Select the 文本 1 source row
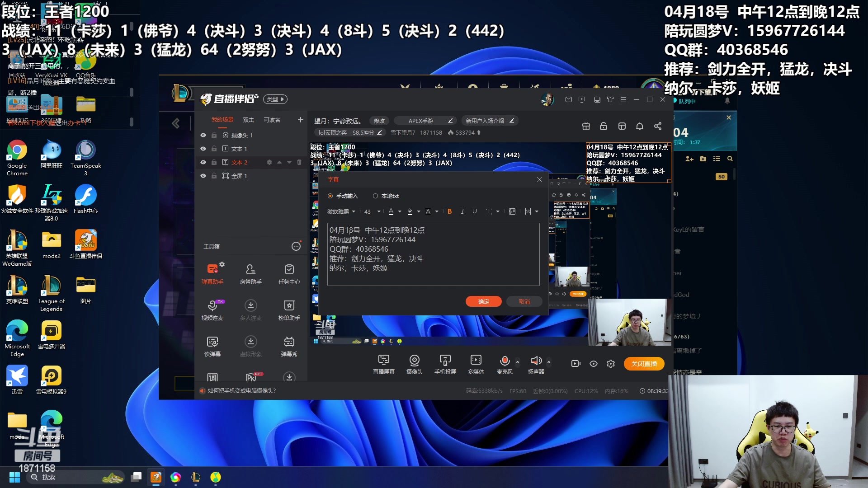Viewport: 868px width, 488px height. (x=251, y=149)
